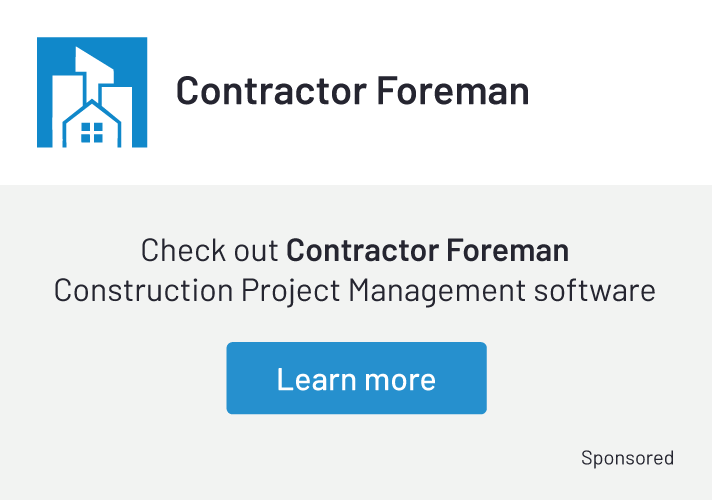Image resolution: width=712 pixels, height=500 pixels.
Task: Click the Sponsored label
Action: [x=627, y=458]
